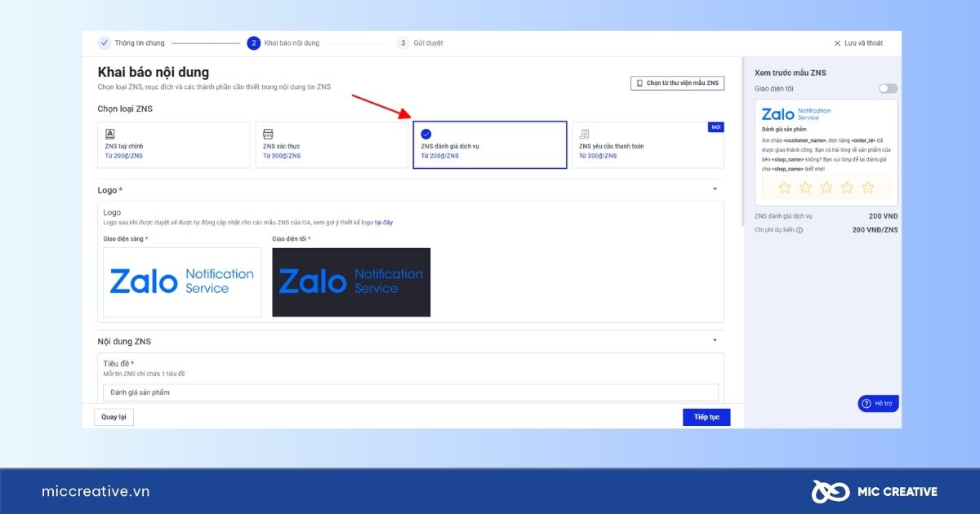
Task: Open the tại đây logo design link
Action: click(384, 223)
